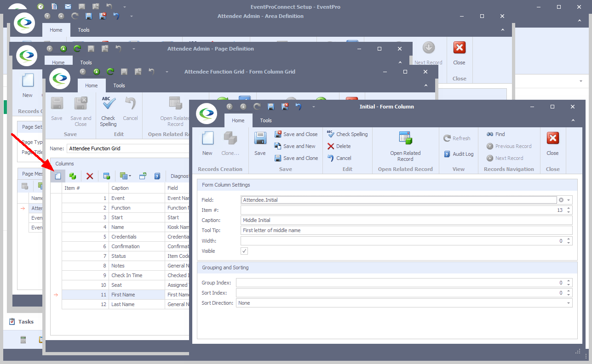Click quick-access Save icon in Form Column title bar

tap(271, 107)
